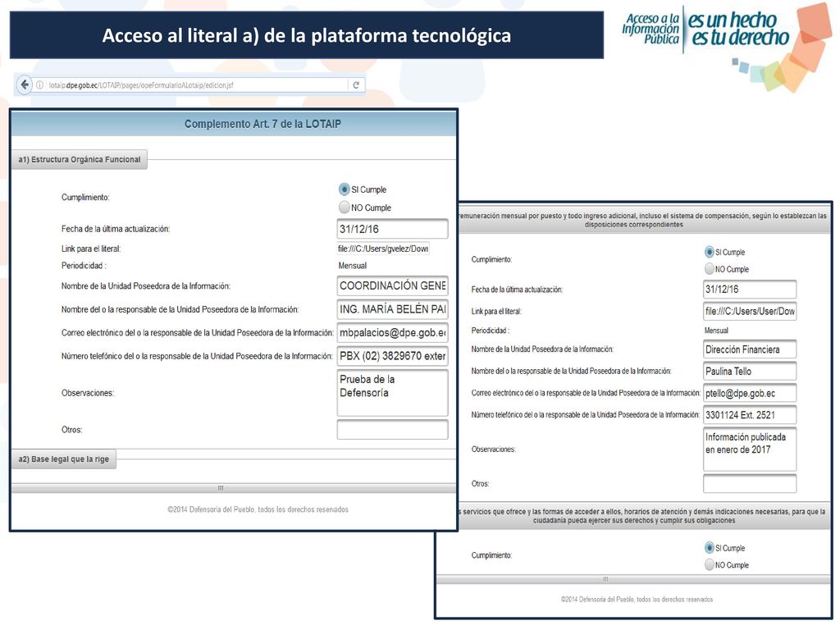Select NO Cumple in servicios que ofrece section
The width and height of the screenshot is (840, 630).
(710, 564)
